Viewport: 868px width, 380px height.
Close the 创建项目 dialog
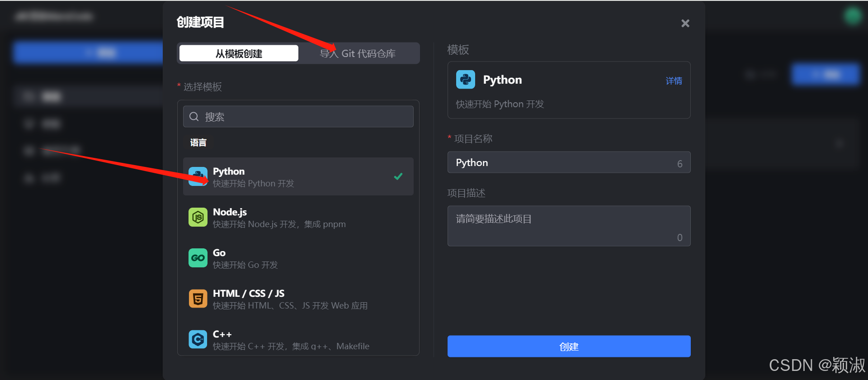[685, 23]
